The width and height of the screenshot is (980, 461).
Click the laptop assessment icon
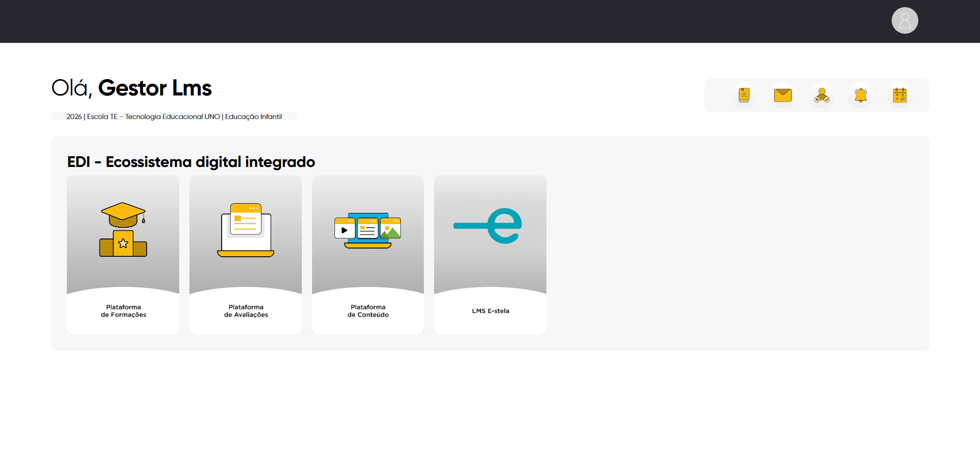[246, 230]
